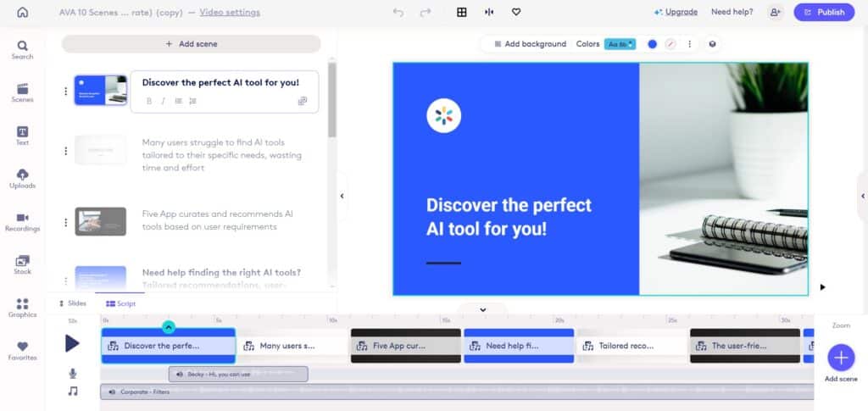Select the 'Tailored reco...' timeline clip
Image resolution: width=868 pixels, height=411 pixels.
[632, 346]
